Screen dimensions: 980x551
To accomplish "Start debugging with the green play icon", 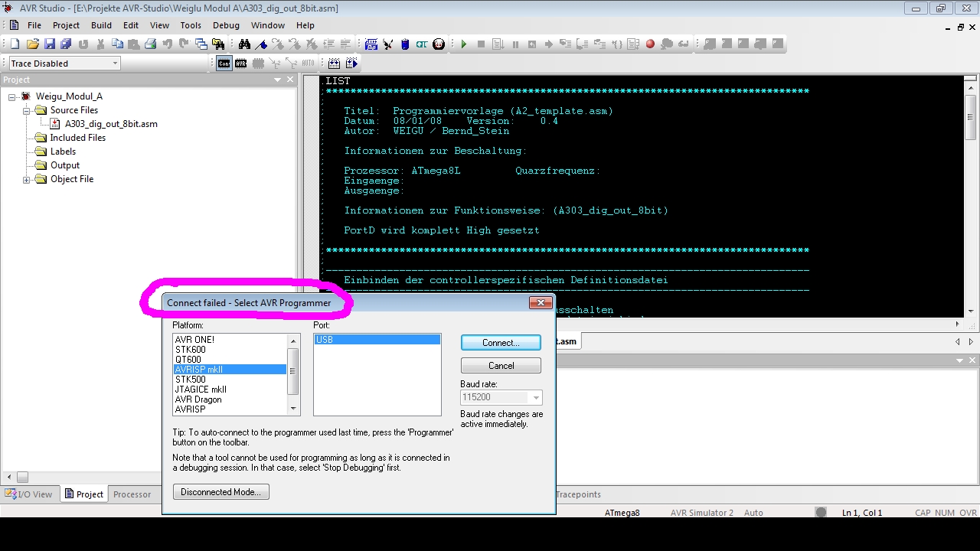I will [464, 44].
